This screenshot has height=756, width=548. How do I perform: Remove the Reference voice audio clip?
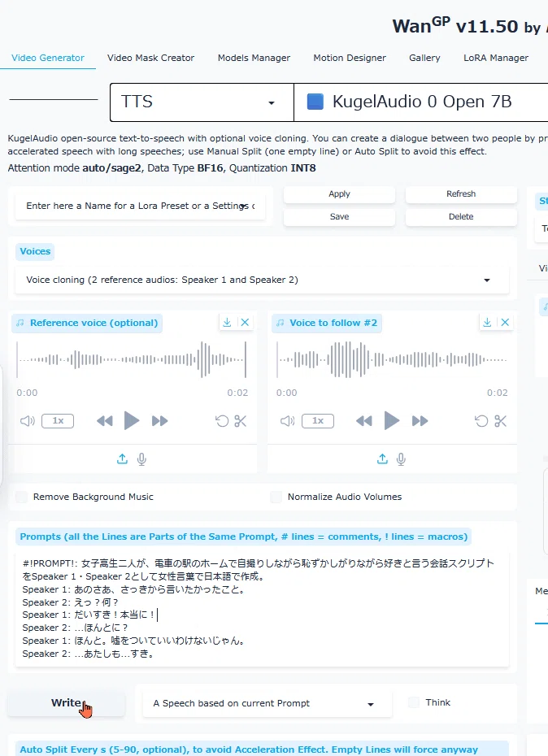click(x=245, y=323)
